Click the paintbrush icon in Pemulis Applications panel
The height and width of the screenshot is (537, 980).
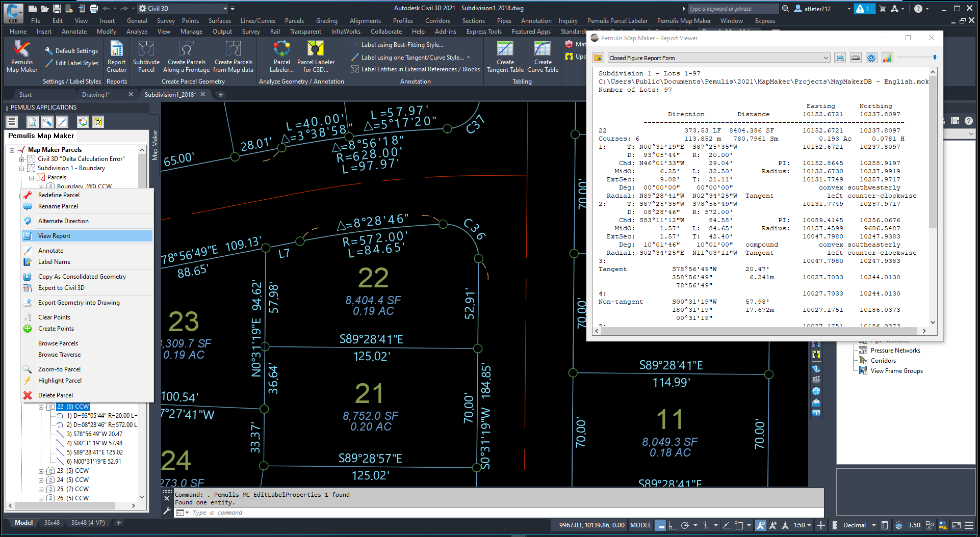point(62,122)
